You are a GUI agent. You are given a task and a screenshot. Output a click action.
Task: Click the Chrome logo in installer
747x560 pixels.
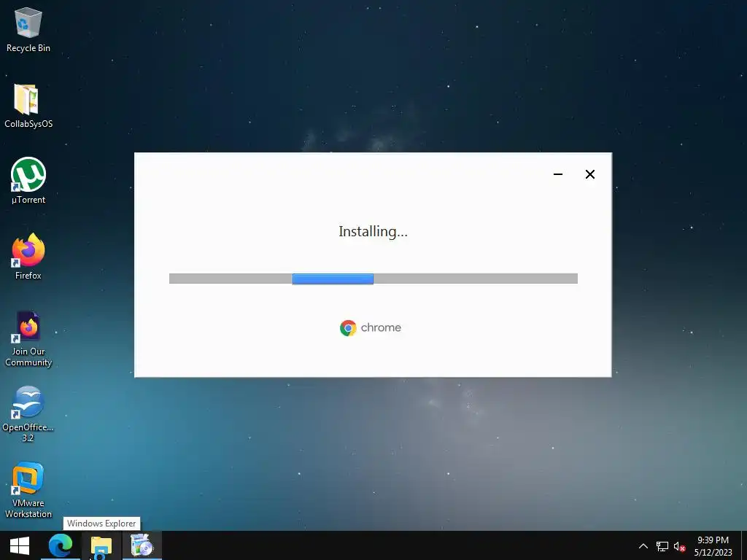[348, 328]
